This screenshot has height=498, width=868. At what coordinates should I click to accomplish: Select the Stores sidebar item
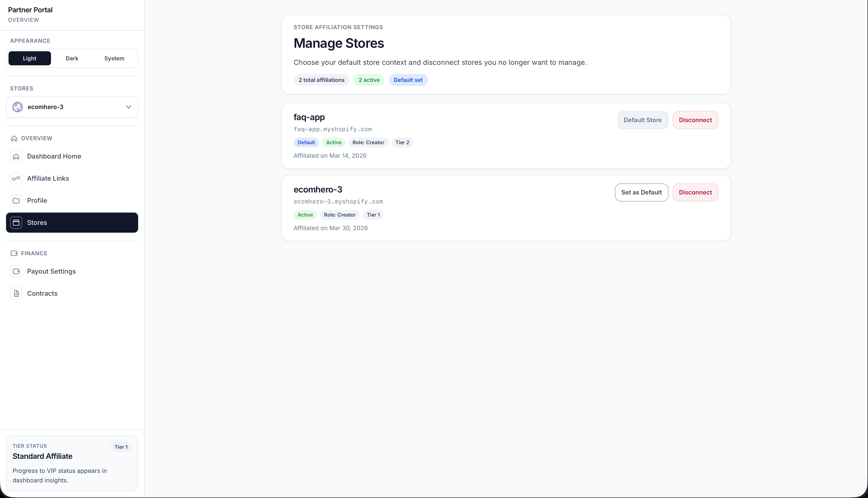(72, 223)
